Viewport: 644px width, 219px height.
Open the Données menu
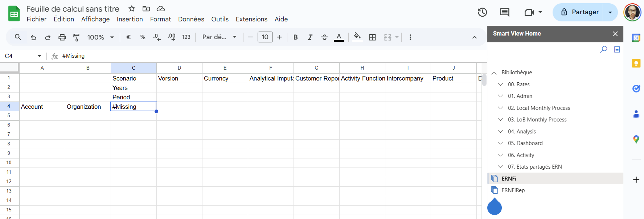click(191, 19)
